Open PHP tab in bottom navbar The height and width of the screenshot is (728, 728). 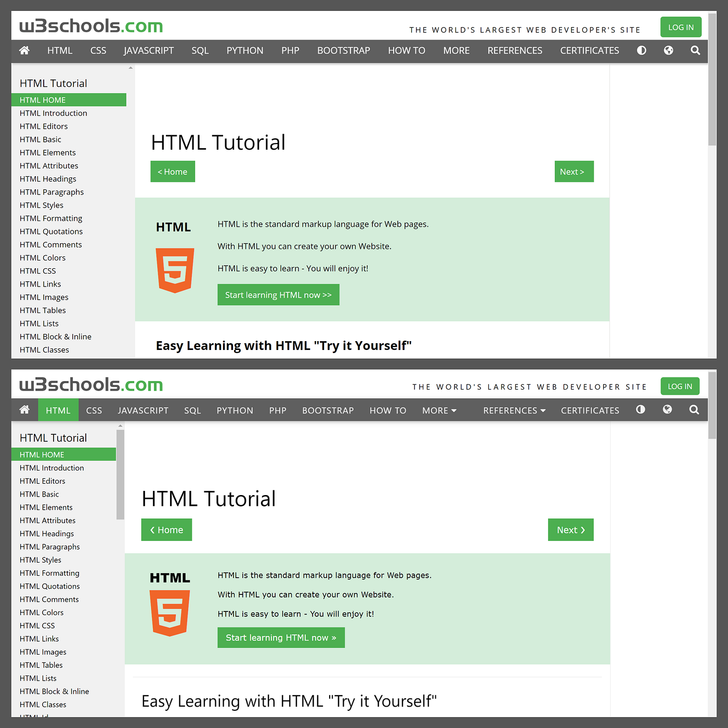coord(278,410)
